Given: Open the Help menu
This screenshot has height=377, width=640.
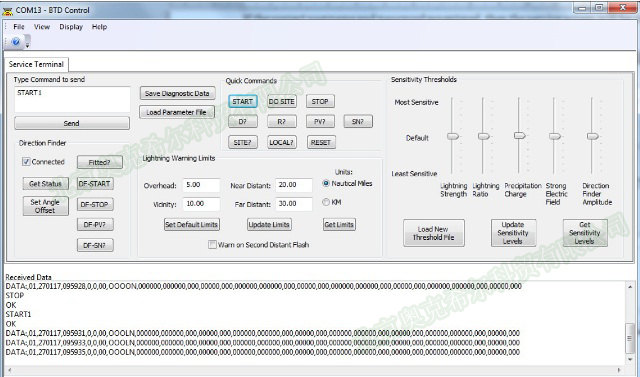Looking at the screenshot, I should pyautogui.click(x=99, y=27).
